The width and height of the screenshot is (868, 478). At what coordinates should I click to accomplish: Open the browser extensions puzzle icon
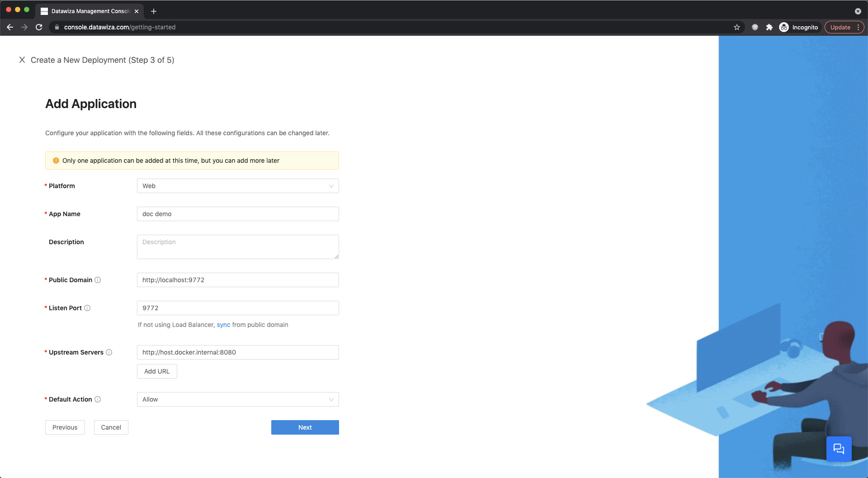pos(769,27)
